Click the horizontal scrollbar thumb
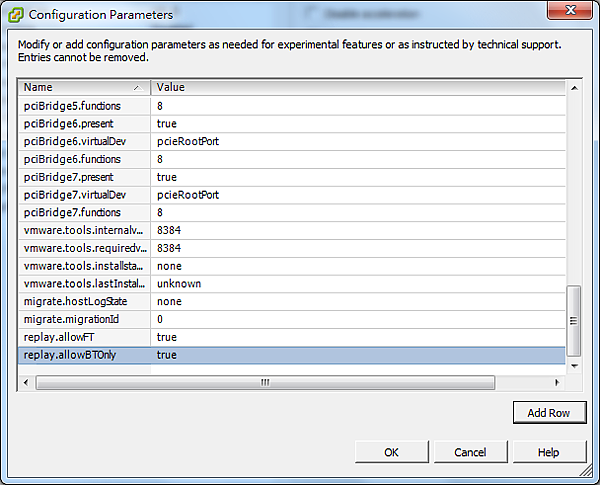Image resolution: width=600 pixels, height=485 pixels. click(x=265, y=382)
